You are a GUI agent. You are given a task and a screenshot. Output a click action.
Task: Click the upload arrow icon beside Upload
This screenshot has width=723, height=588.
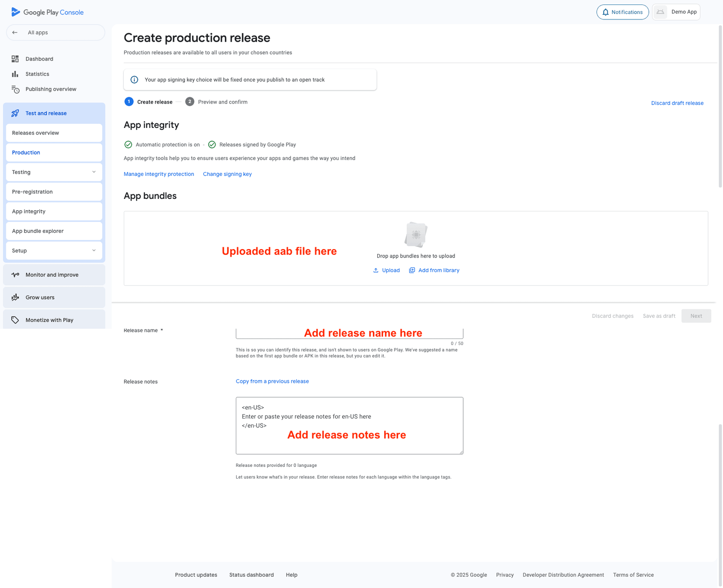click(x=376, y=270)
